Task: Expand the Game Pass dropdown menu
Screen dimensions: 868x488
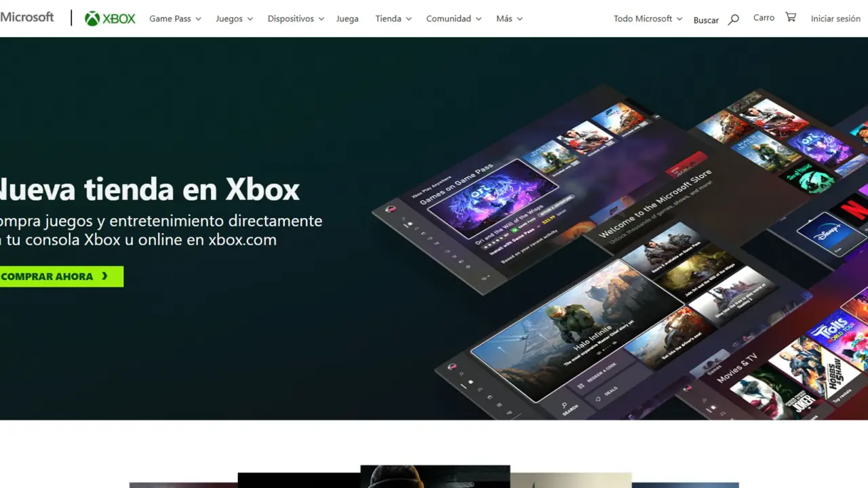Action: 175,19
